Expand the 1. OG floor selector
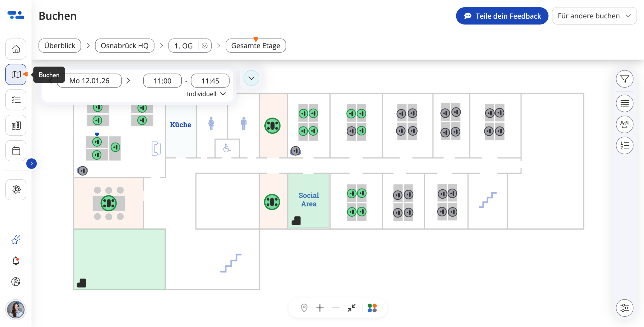 click(x=205, y=46)
